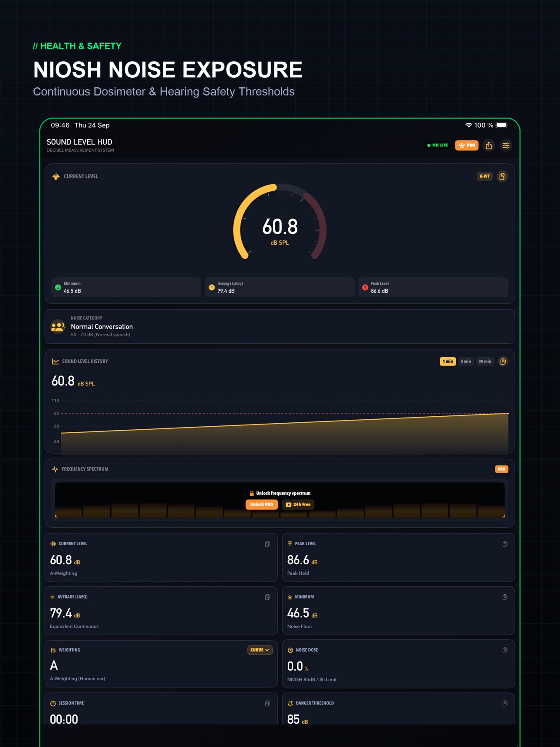Click the 86.6 dB peak hold value
The image size is (560, 747).
click(x=298, y=560)
